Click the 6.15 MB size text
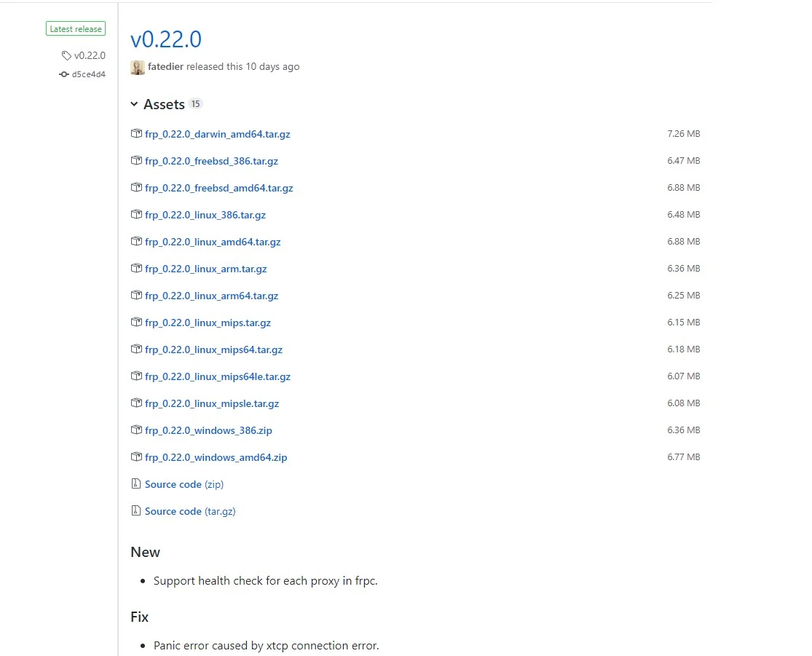 click(684, 322)
